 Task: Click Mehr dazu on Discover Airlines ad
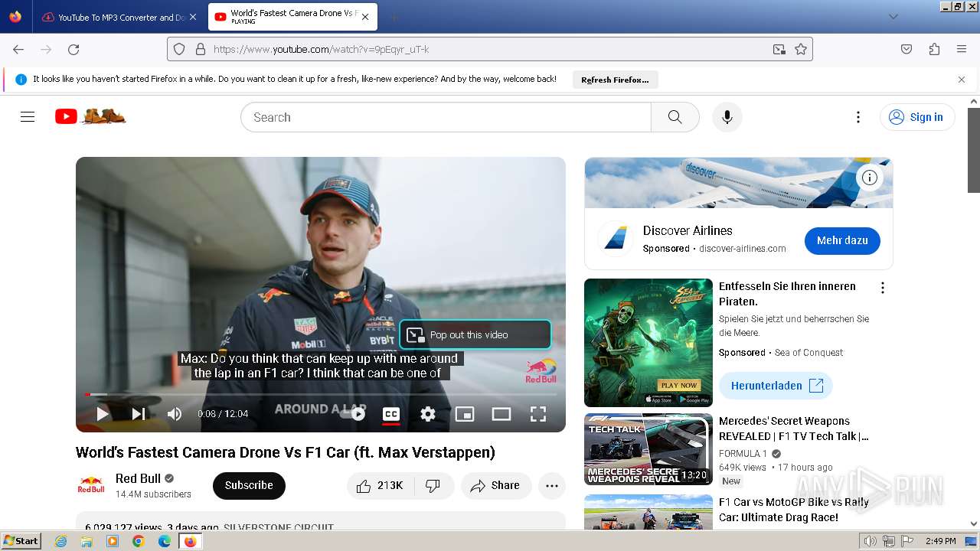(842, 240)
